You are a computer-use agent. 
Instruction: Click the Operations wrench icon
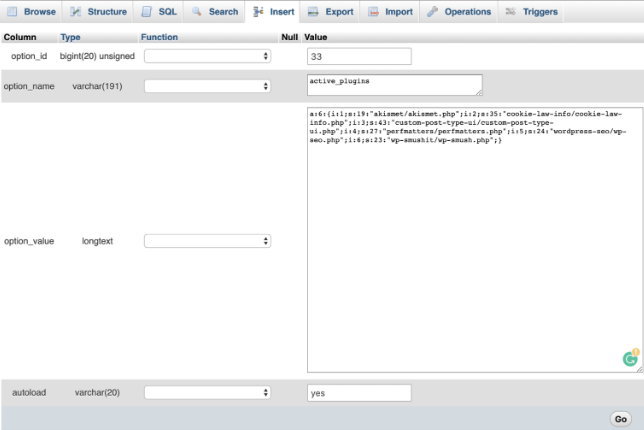point(433,12)
